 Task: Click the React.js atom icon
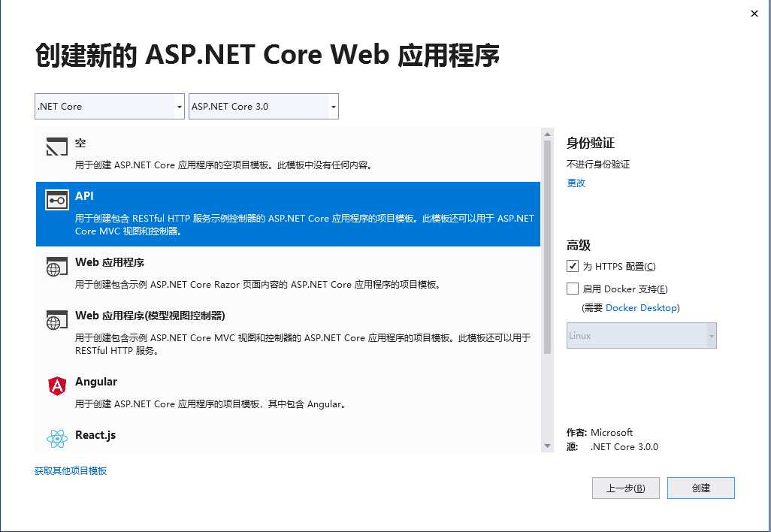pyautogui.click(x=57, y=439)
